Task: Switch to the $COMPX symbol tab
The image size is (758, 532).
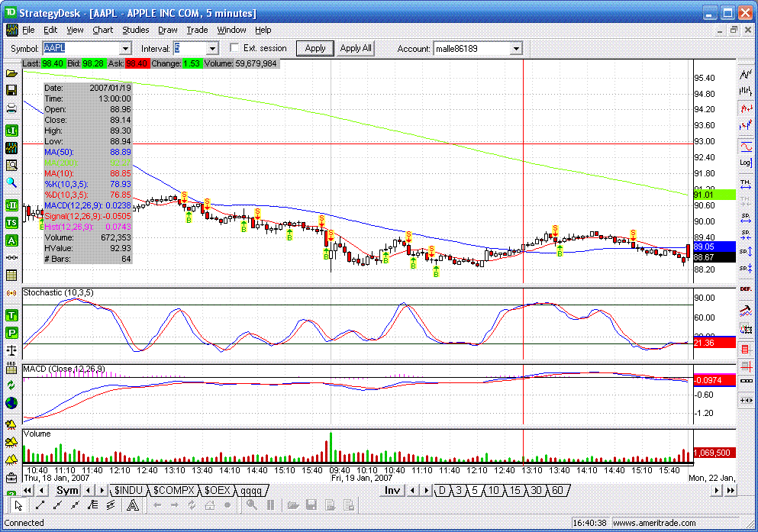Action: coord(173,491)
